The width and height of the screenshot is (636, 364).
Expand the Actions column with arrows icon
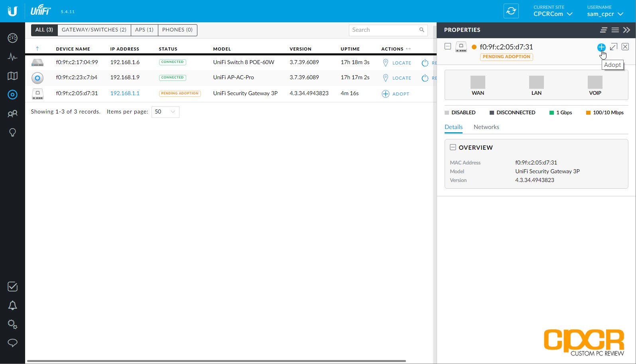click(x=408, y=49)
